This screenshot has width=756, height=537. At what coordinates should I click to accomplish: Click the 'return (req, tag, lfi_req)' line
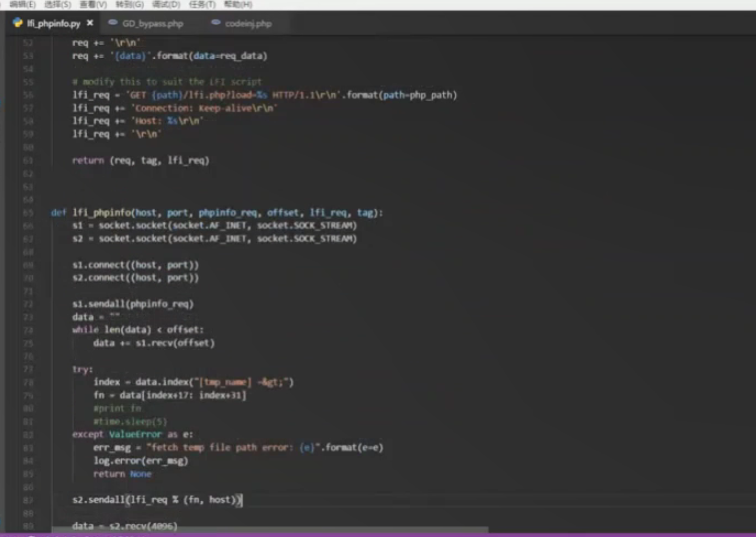point(140,160)
